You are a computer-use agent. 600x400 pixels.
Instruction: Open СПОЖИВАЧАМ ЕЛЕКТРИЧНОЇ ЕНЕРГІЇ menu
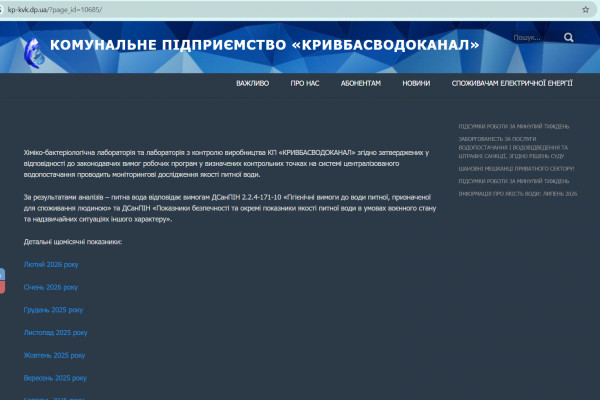[512, 83]
